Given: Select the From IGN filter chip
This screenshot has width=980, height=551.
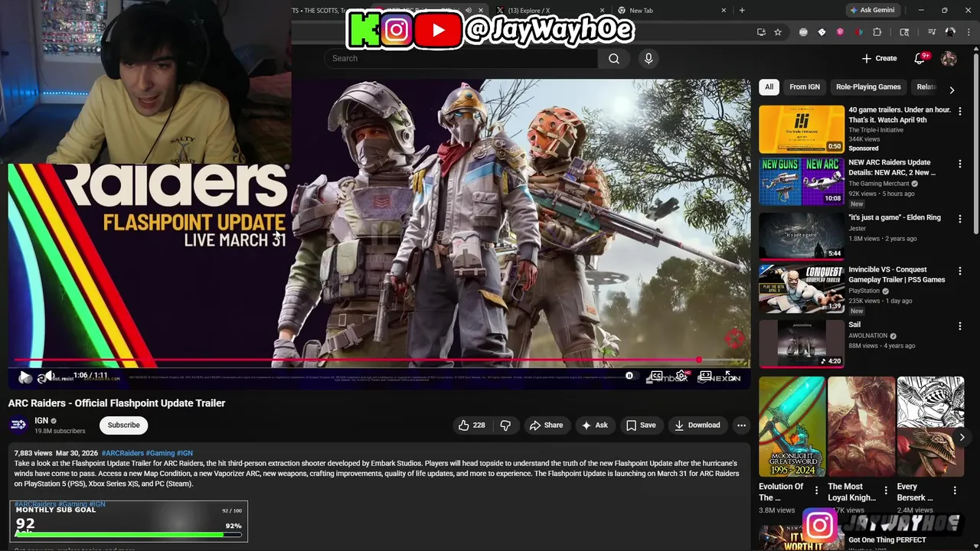Looking at the screenshot, I should pos(805,87).
